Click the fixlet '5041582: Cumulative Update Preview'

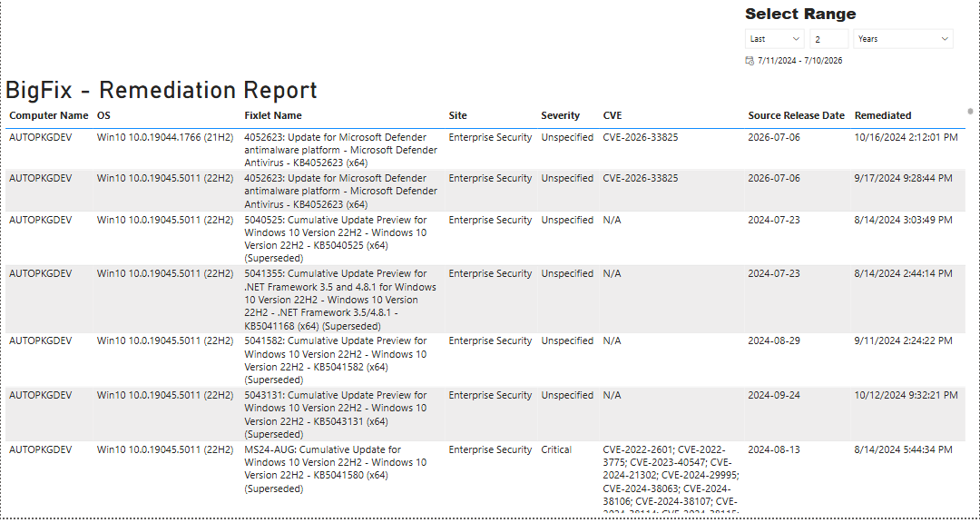[336, 360]
